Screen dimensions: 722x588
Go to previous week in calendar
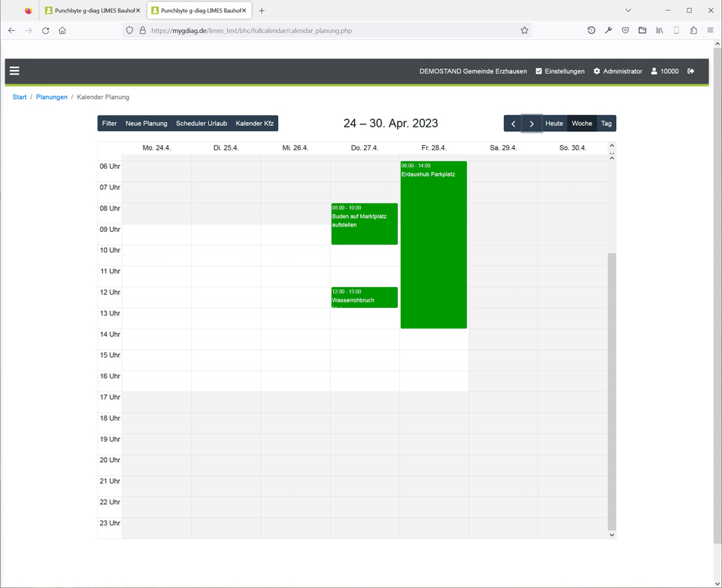point(513,124)
